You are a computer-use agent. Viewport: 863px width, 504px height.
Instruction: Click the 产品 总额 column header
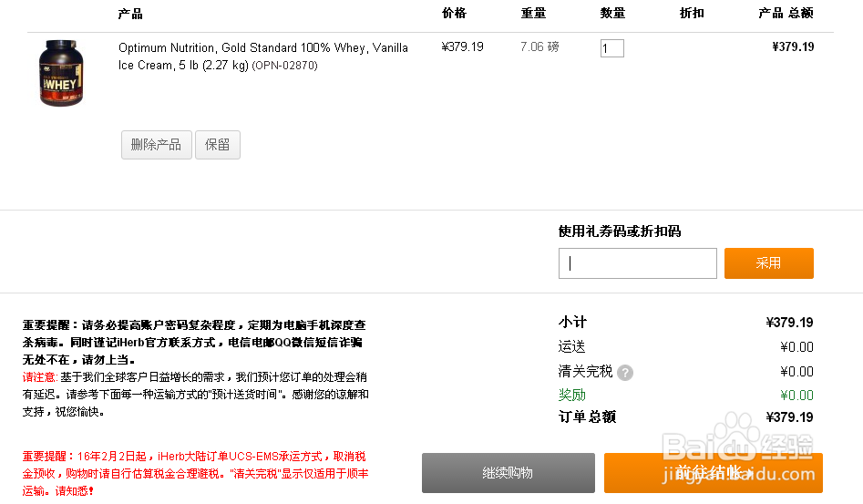pos(786,13)
